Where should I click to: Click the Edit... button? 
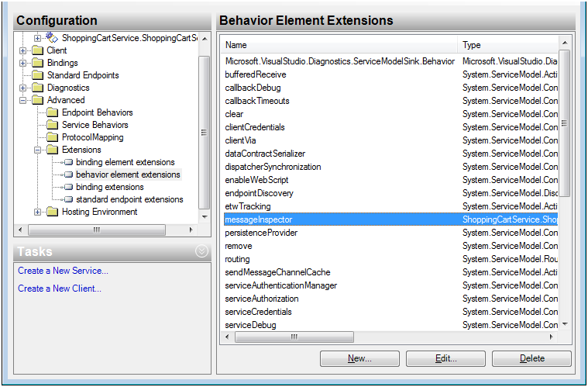pos(445,358)
